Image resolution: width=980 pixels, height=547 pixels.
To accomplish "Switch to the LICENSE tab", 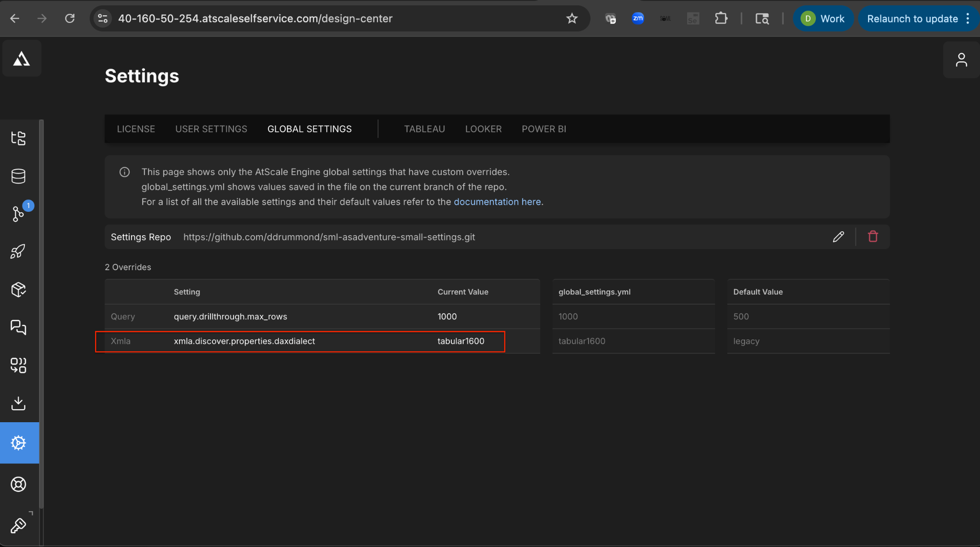I will (x=136, y=129).
